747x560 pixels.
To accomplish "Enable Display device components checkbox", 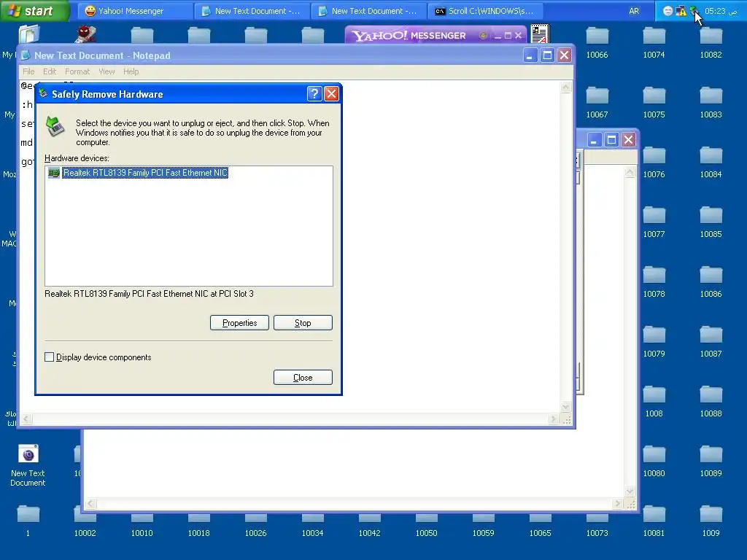I will [x=49, y=357].
